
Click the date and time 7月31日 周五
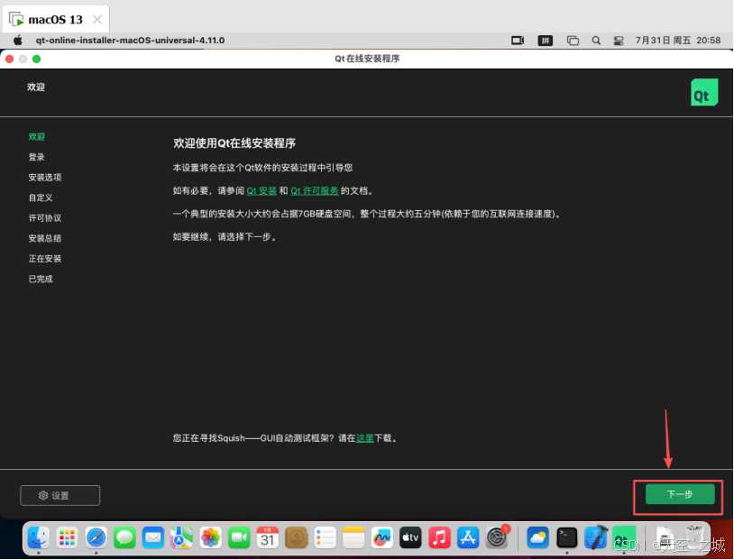coord(678,41)
